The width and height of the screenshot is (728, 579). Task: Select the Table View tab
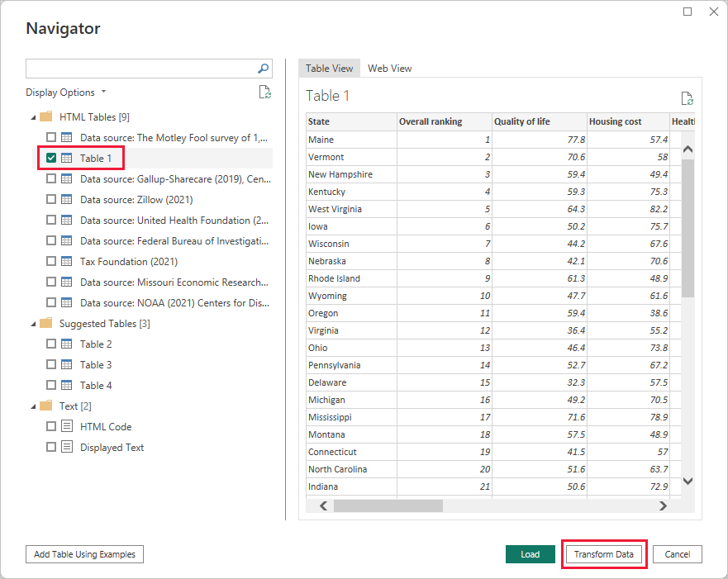pos(329,69)
